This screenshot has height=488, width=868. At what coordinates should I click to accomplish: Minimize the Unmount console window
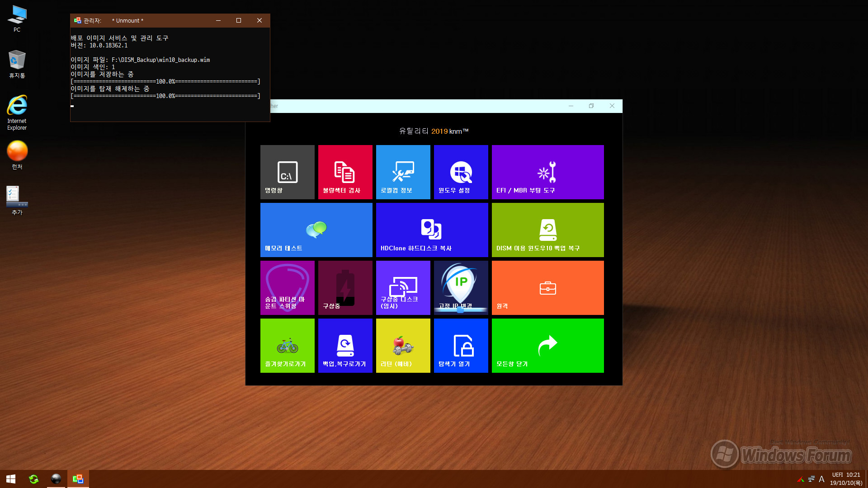(218, 20)
